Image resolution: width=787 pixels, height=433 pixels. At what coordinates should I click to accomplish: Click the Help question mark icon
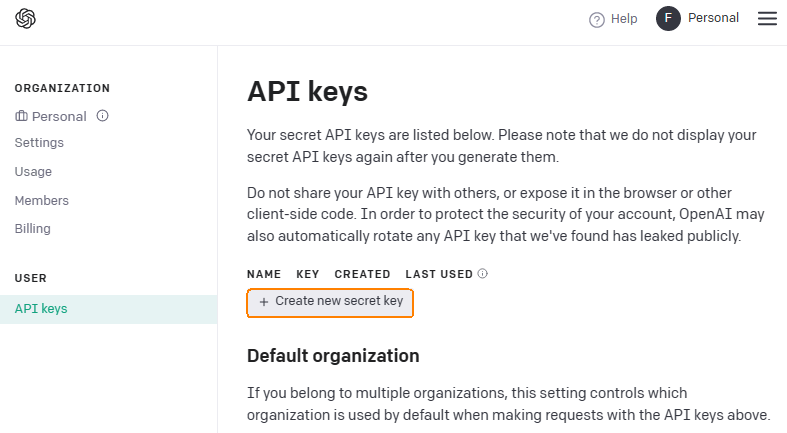click(x=597, y=19)
